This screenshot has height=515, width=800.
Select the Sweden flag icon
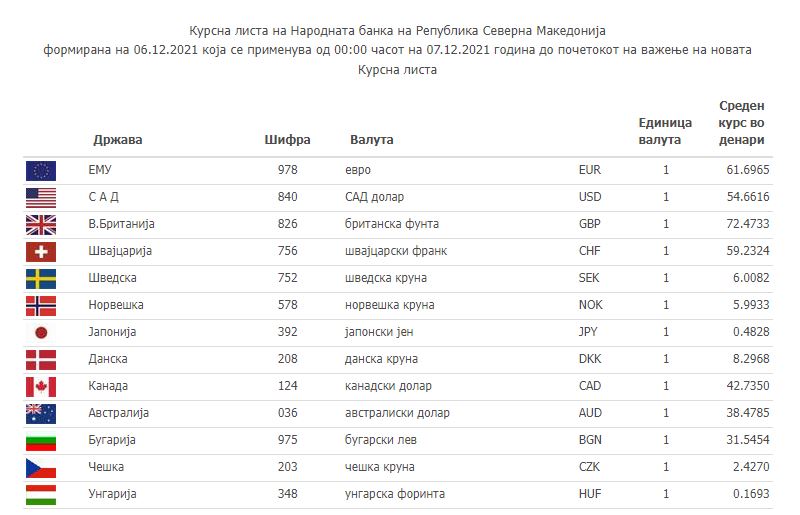click(x=41, y=279)
